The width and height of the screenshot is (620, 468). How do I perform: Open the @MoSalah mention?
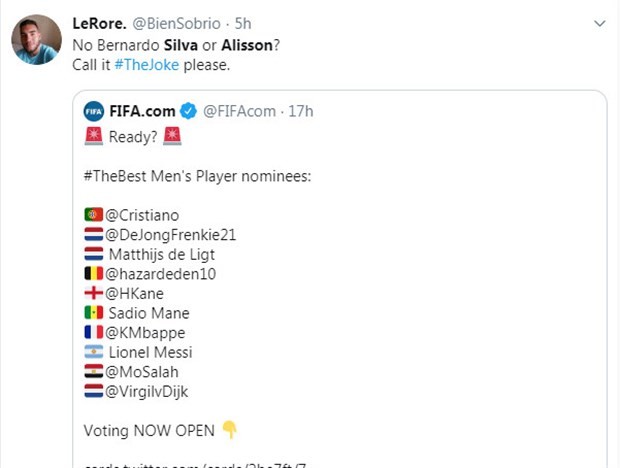click(142, 371)
